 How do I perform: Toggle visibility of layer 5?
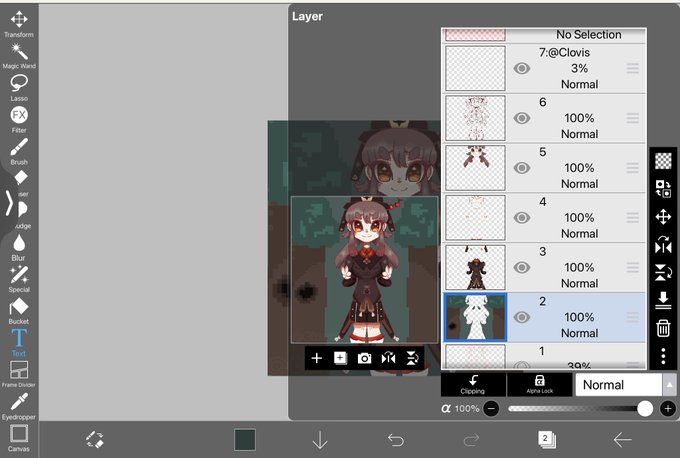(522, 168)
